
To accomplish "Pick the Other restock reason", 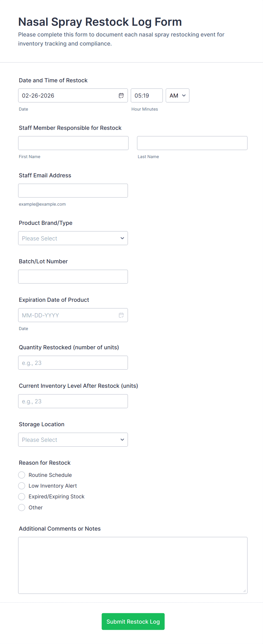I will [22, 507].
